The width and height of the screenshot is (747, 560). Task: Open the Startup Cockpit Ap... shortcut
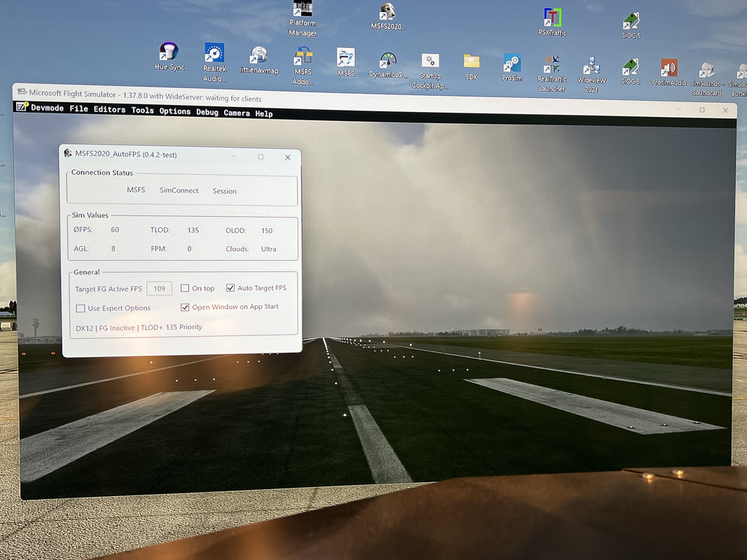pyautogui.click(x=430, y=71)
